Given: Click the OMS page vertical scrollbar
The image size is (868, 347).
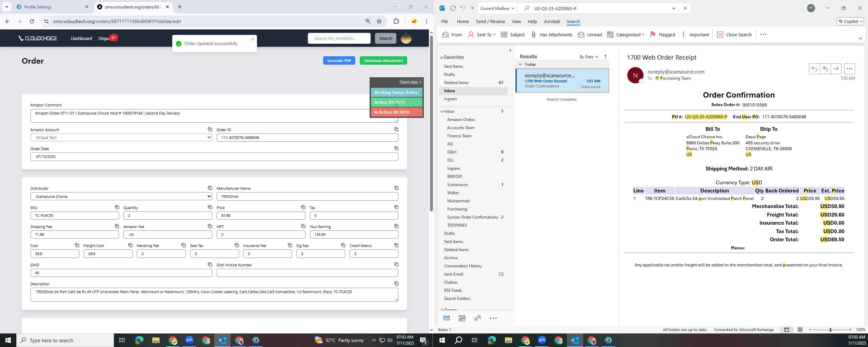Looking at the screenshot, I should pos(431,123).
